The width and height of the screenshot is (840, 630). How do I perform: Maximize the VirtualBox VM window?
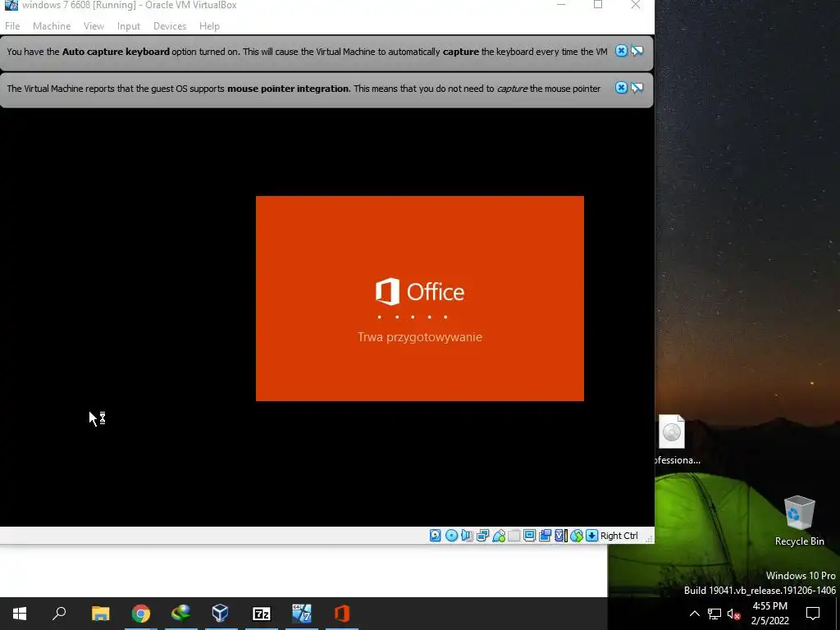coord(598,5)
